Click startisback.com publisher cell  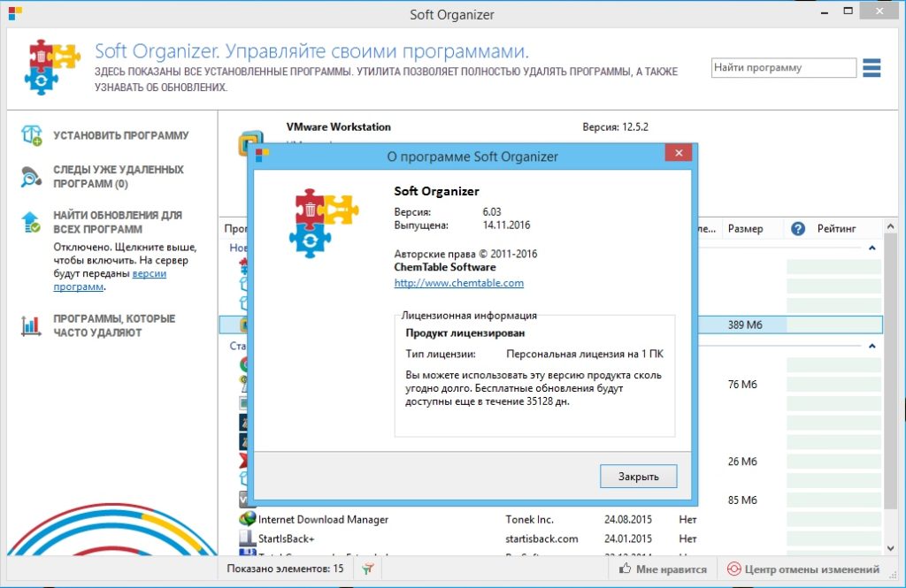pos(541,538)
